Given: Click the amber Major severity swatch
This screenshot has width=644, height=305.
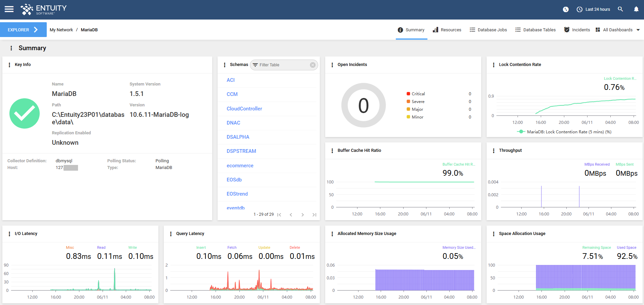Looking at the screenshot, I should pyautogui.click(x=408, y=109).
